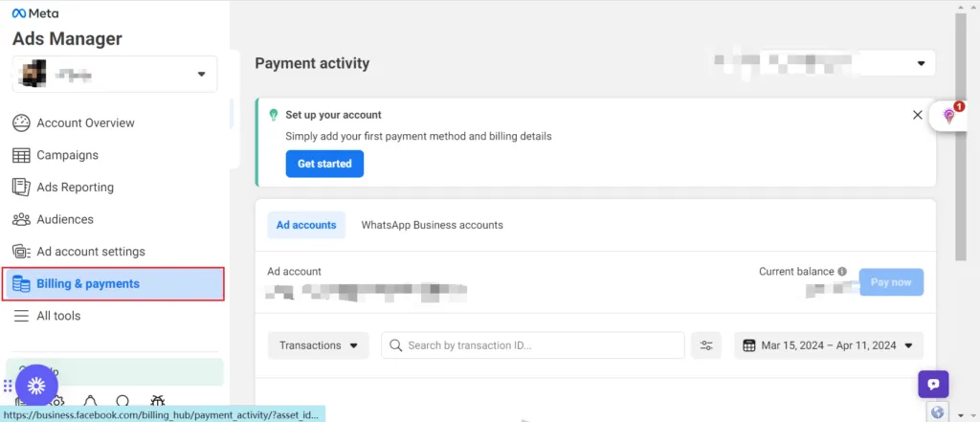This screenshot has height=422, width=980.
Task: Open the Campaigns table view
Action: [67, 155]
